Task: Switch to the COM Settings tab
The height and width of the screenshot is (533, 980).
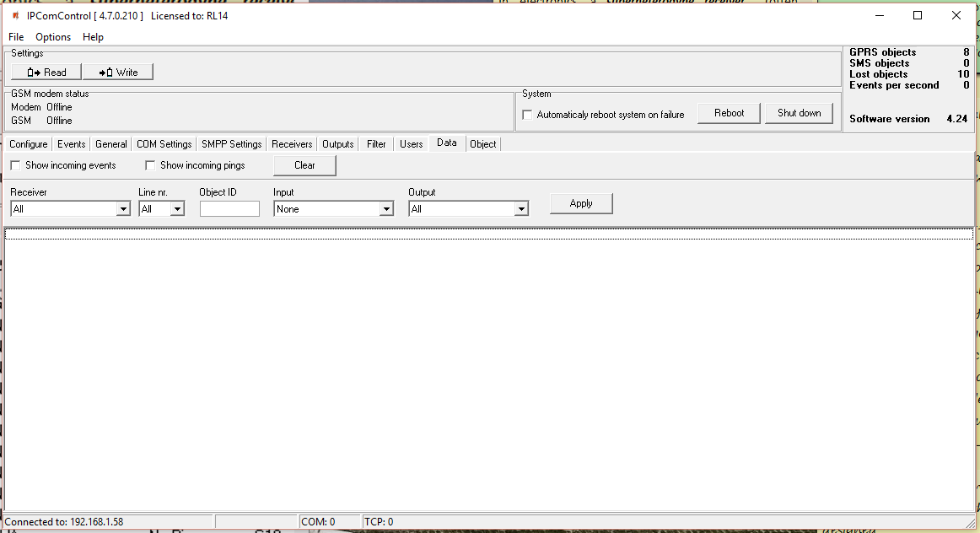Action: (x=164, y=144)
